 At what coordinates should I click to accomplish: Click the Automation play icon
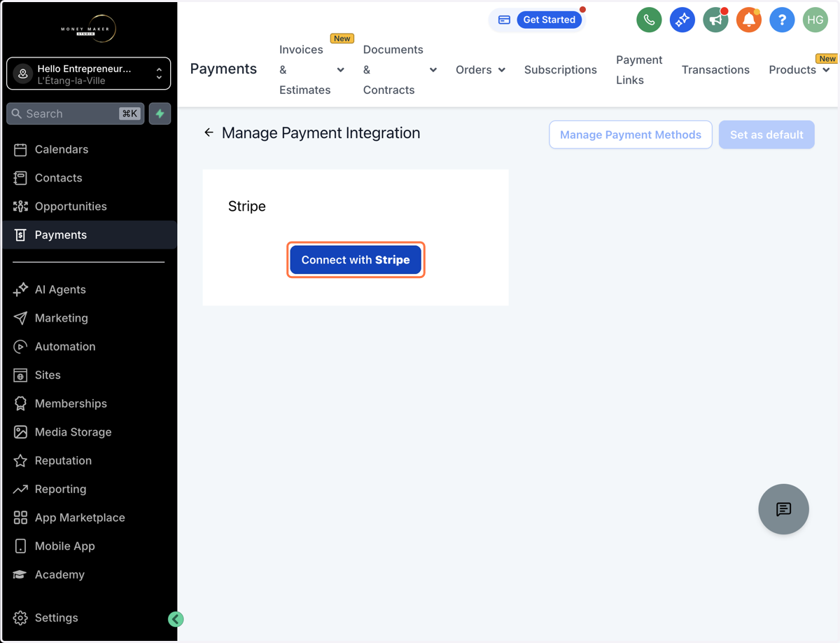[x=20, y=346]
